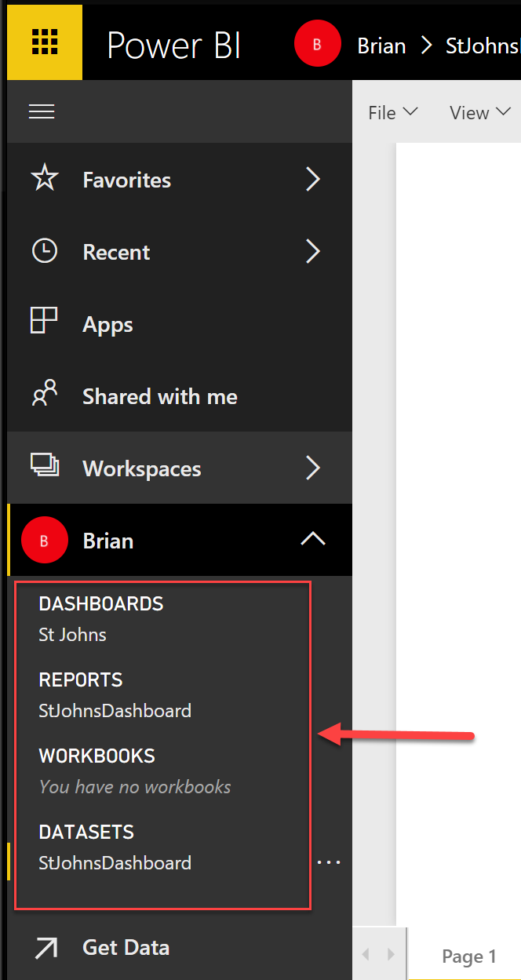Click the next page arrow near Page 1
This screenshot has width=521, height=980.
click(390, 954)
